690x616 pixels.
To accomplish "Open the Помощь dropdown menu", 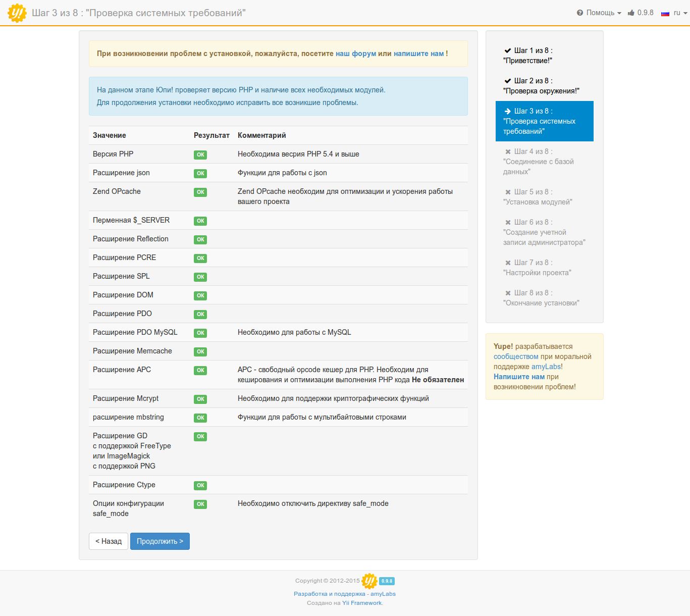I will 600,13.
